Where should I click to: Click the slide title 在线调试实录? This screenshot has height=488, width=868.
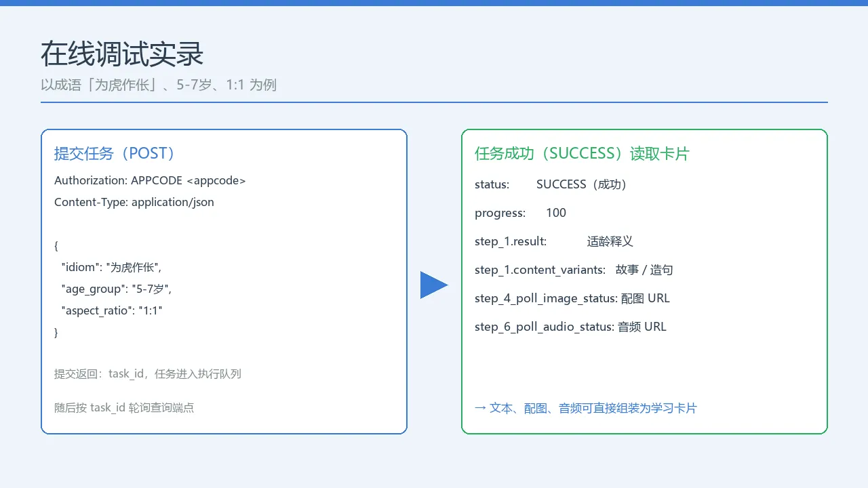[122, 54]
